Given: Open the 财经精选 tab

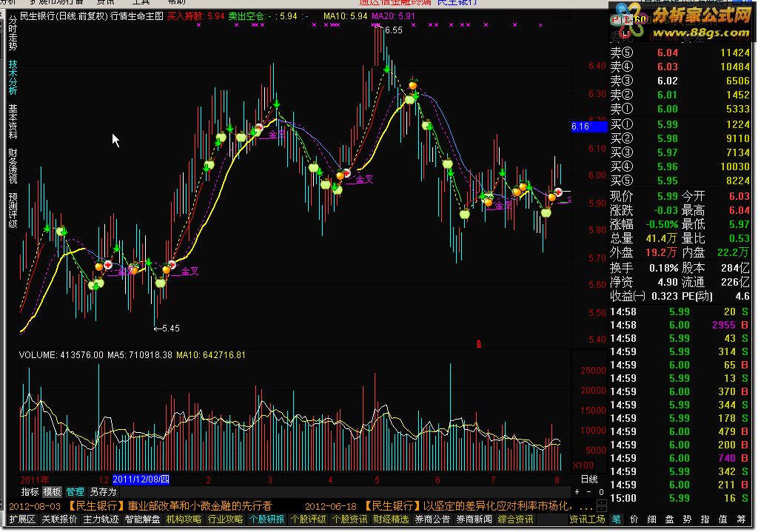Looking at the screenshot, I should (x=391, y=519).
